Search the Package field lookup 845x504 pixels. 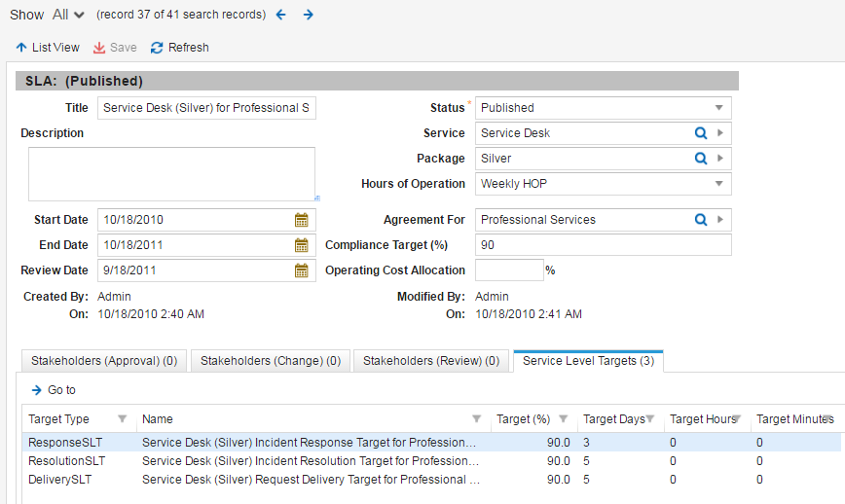700,159
